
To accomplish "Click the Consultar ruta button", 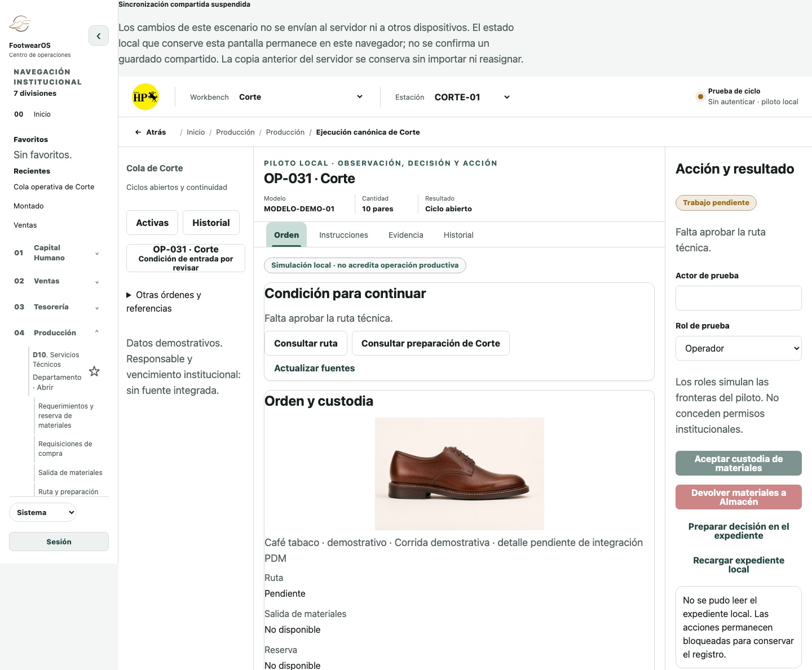I will click(x=306, y=343).
